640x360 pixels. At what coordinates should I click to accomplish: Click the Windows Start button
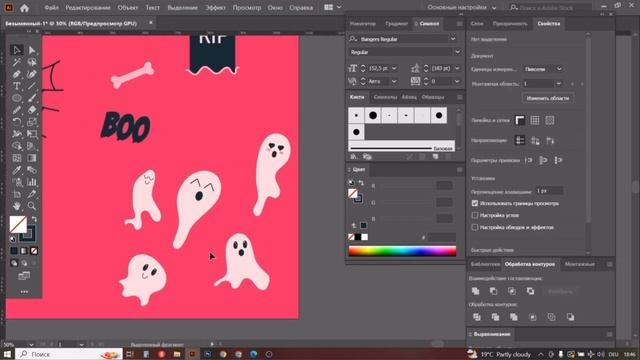point(7,354)
